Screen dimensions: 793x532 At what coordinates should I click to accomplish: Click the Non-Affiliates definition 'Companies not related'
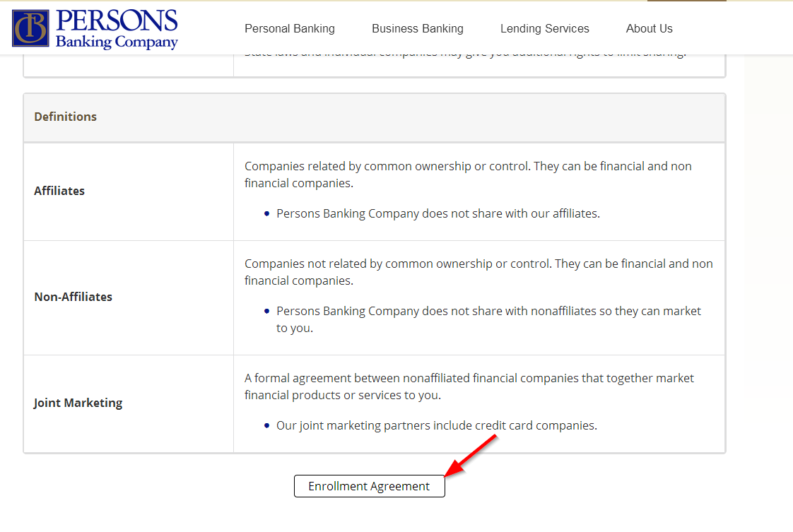tap(478, 272)
